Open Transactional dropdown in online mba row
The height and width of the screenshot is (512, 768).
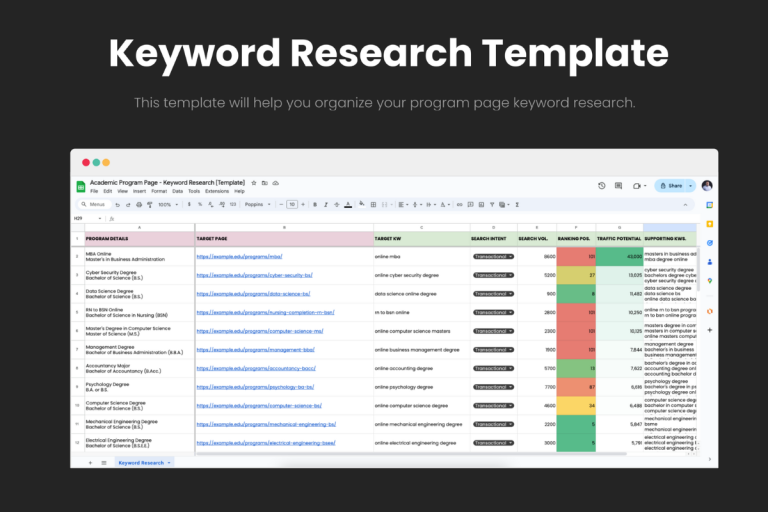(493, 256)
